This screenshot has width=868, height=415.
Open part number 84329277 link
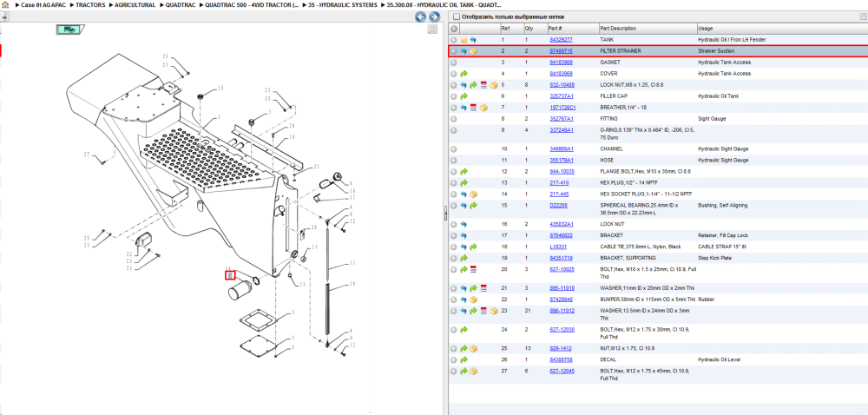tap(561, 40)
